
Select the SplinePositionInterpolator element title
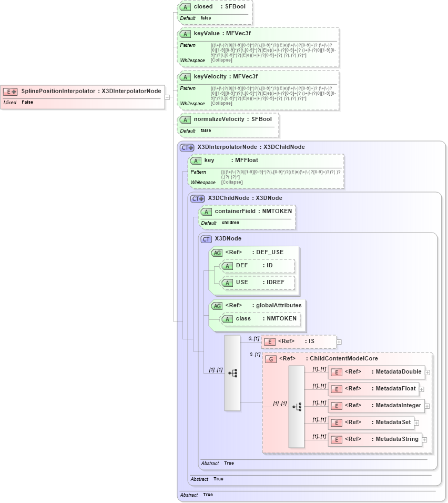point(91,91)
